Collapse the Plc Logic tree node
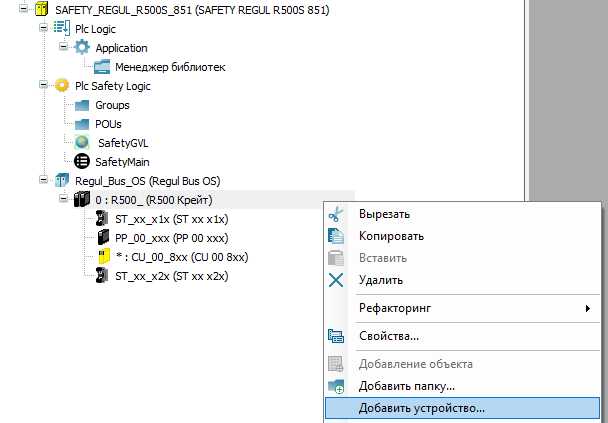This screenshot has height=423, width=608. pyautogui.click(x=43, y=29)
